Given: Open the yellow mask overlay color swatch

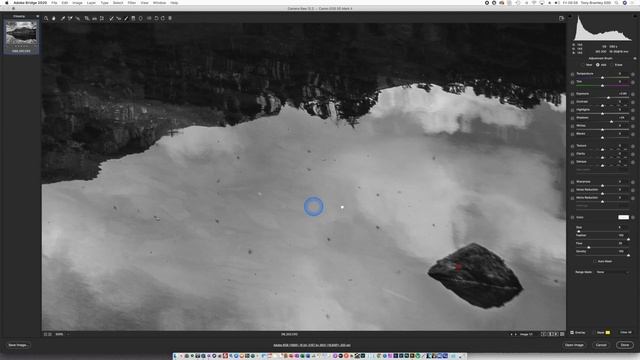Looking at the screenshot, I should [x=608, y=332].
